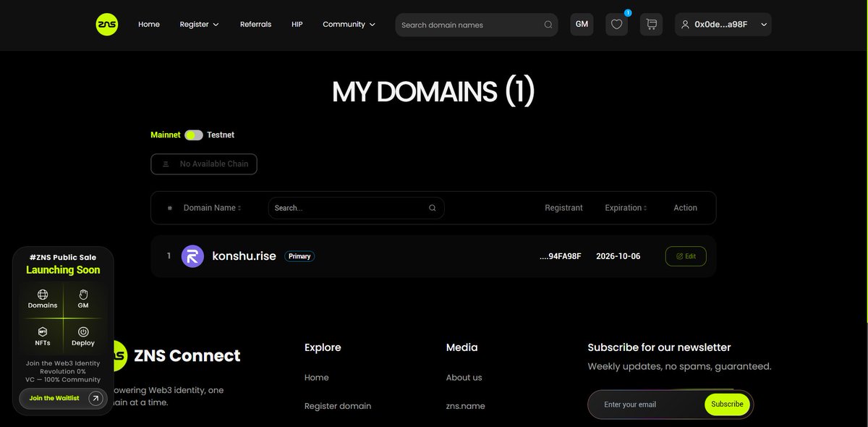Viewport: 868px width, 427px height.
Task: Click the magnifier icon in table search
Action: pyautogui.click(x=433, y=208)
